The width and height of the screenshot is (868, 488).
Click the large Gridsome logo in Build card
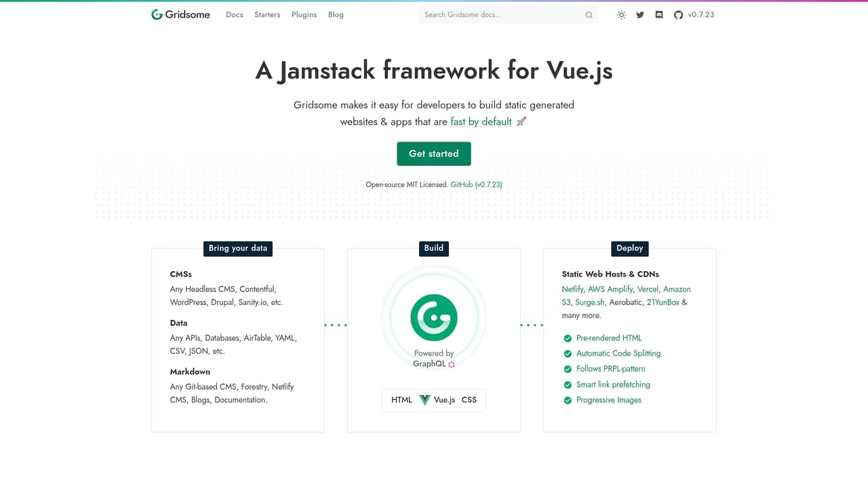[434, 317]
